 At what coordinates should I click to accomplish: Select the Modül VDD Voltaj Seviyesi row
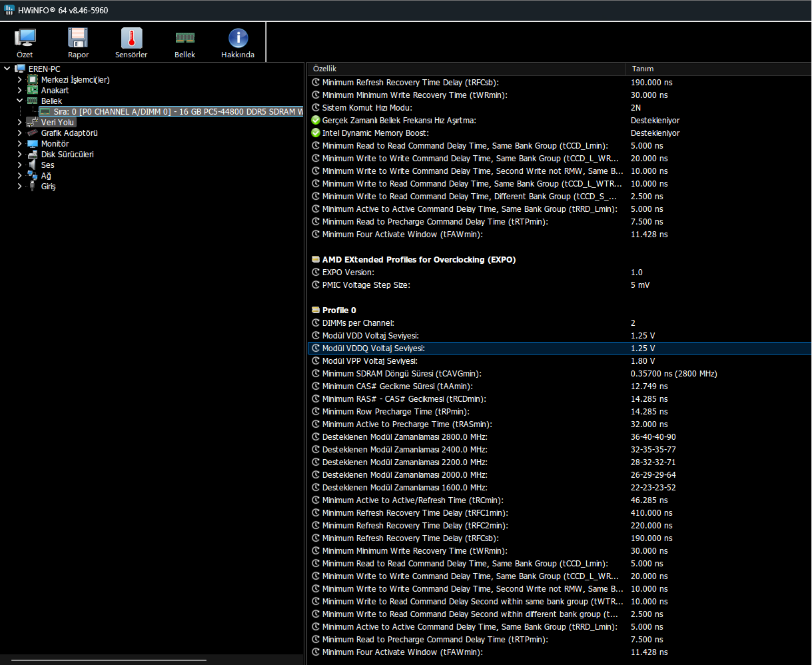pyautogui.click(x=559, y=335)
